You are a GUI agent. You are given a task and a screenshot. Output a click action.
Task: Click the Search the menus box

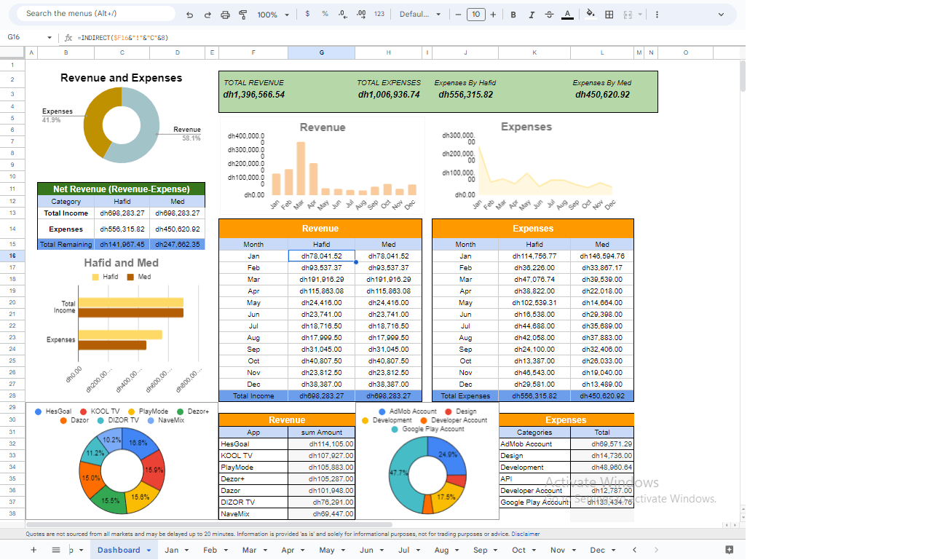[96, 14]
